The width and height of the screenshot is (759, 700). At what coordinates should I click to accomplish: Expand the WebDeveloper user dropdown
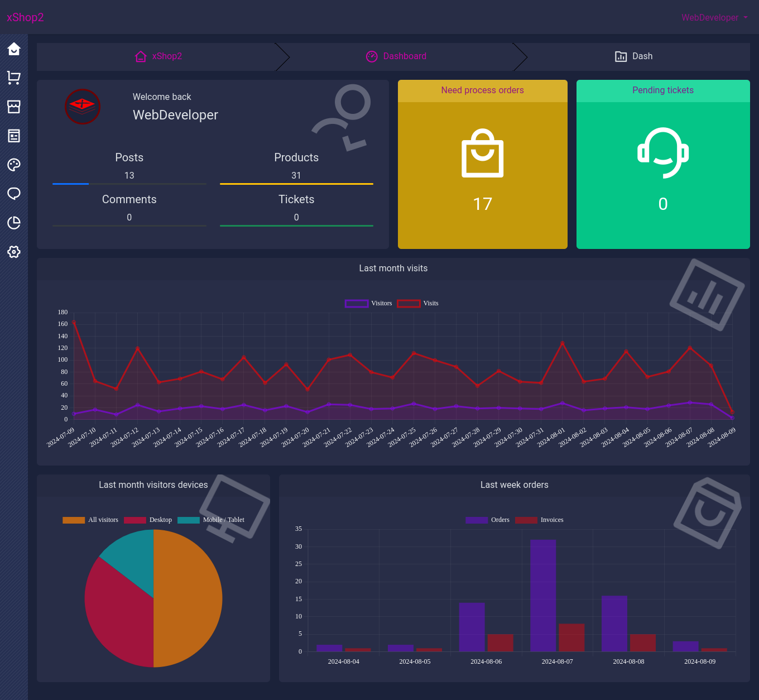[714, 17]
